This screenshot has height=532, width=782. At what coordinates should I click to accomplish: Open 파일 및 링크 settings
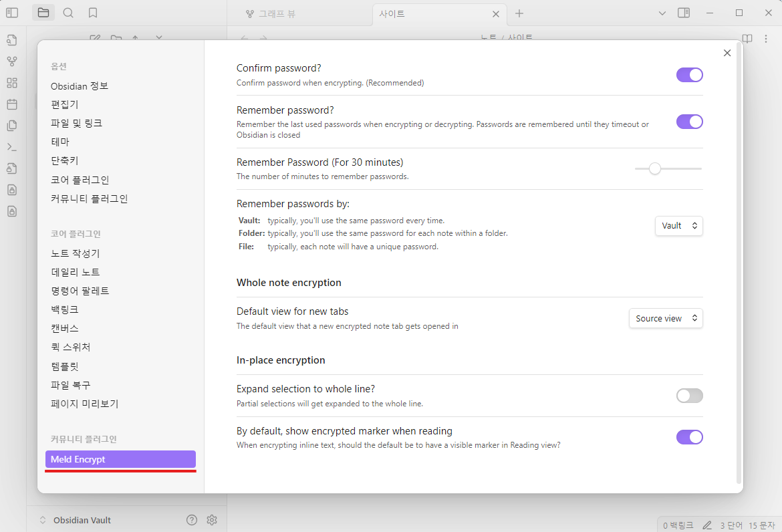click(76, 123)
